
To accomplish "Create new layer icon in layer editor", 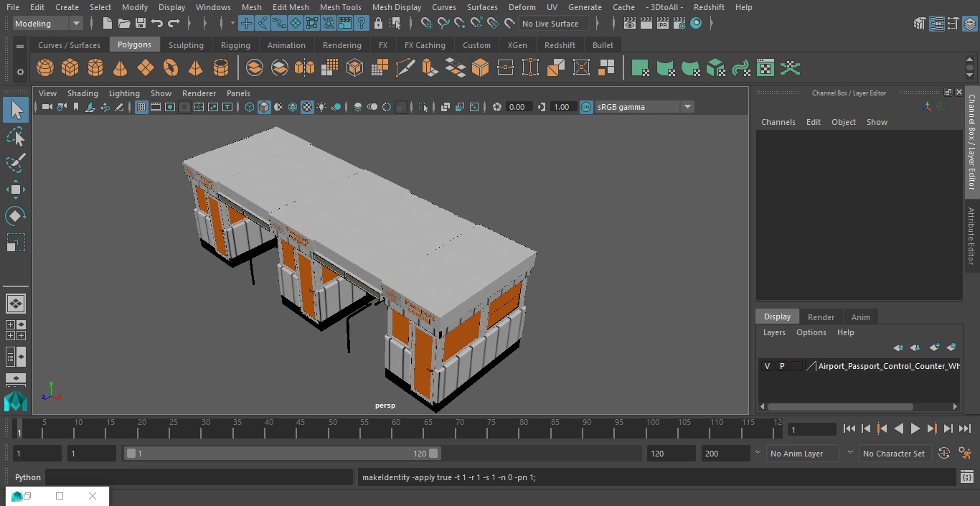I will pos(934,347).
